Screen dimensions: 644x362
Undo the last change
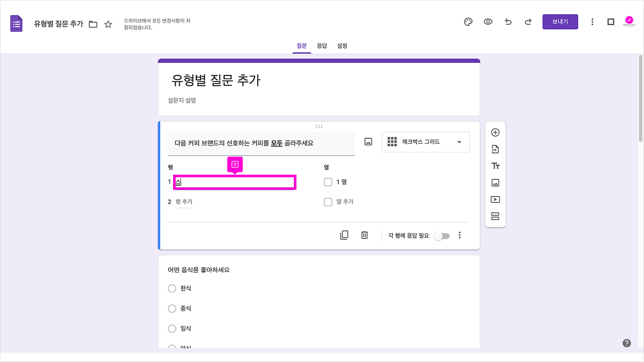[508, 22]
